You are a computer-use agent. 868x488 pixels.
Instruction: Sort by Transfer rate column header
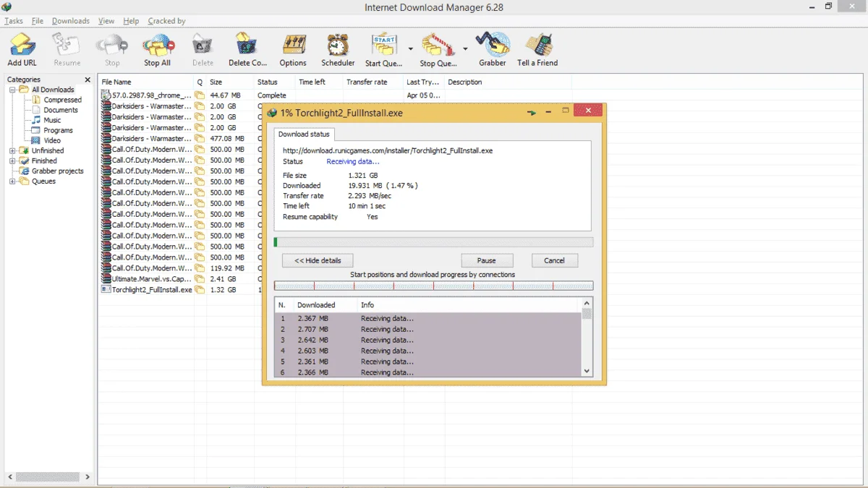[373, 82]
